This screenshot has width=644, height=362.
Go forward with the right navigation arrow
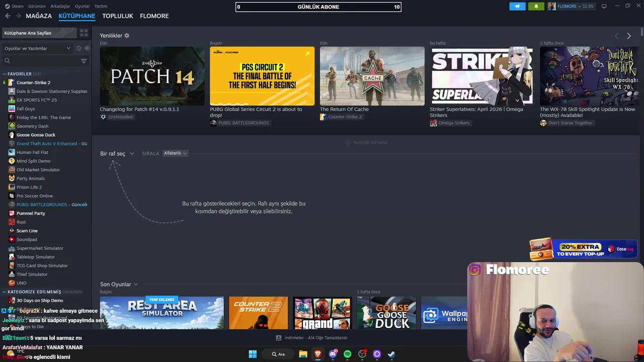(x=18, y=16)
